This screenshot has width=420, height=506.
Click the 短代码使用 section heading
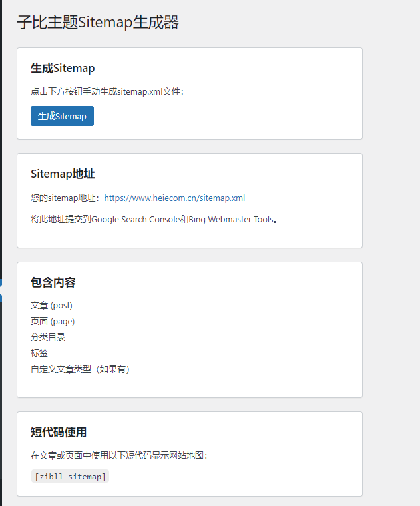(59, 432)
